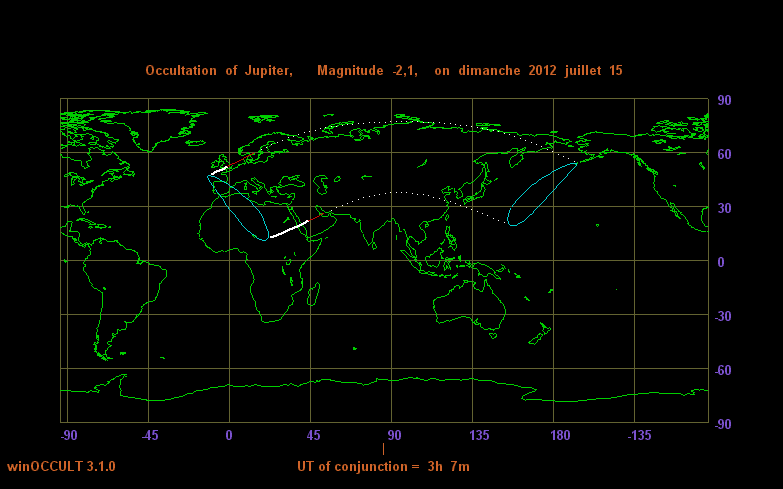Click the thick white path segment near the British Isles
Image resolution: width=783 pixels, height=489 pixels.
(x=219, y=170)
